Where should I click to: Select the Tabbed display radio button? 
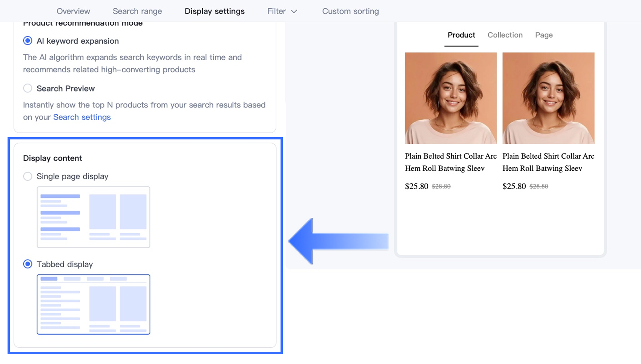pos(28,264)
